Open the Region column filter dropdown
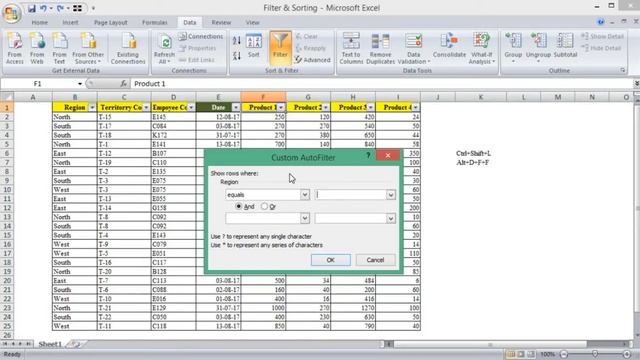Screen dimensions: 640x360 pos(92,107)
